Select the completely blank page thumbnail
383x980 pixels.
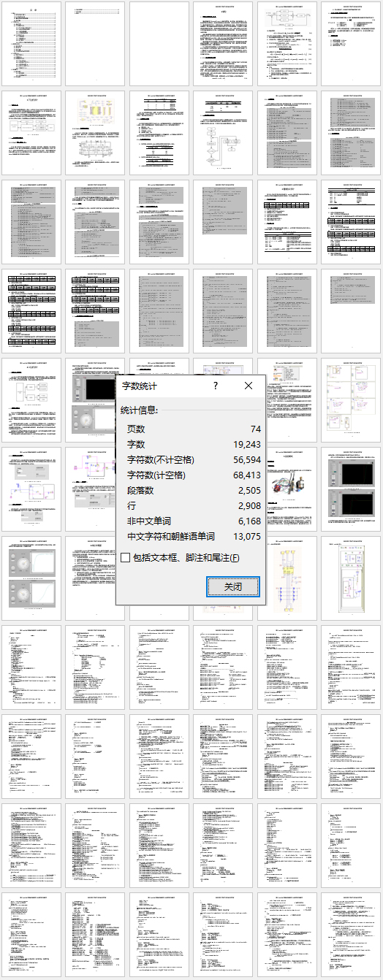[x=159, y=44]
